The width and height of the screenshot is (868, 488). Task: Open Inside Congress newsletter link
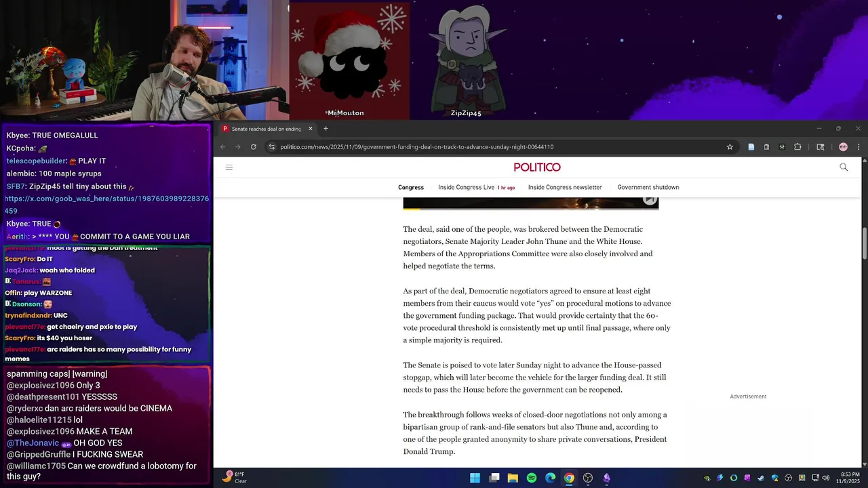565,188
